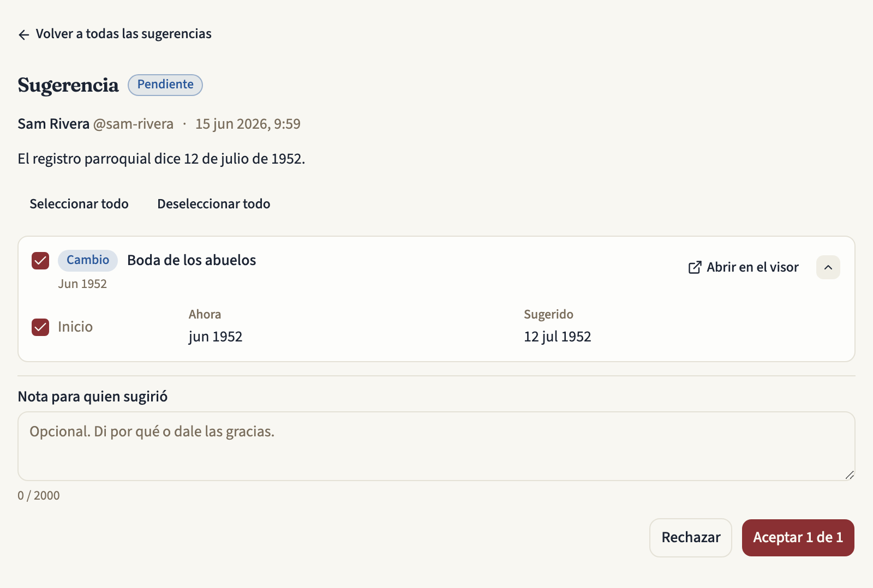Click the comment about registro parroquial
Image resolution: width=873 pixels, height=588 pixels.
click(162, 159)
